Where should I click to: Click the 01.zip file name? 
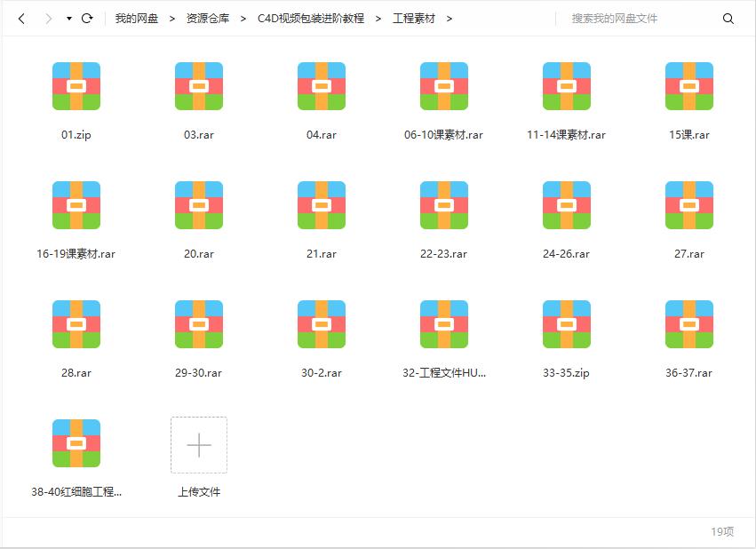[76, 134]
